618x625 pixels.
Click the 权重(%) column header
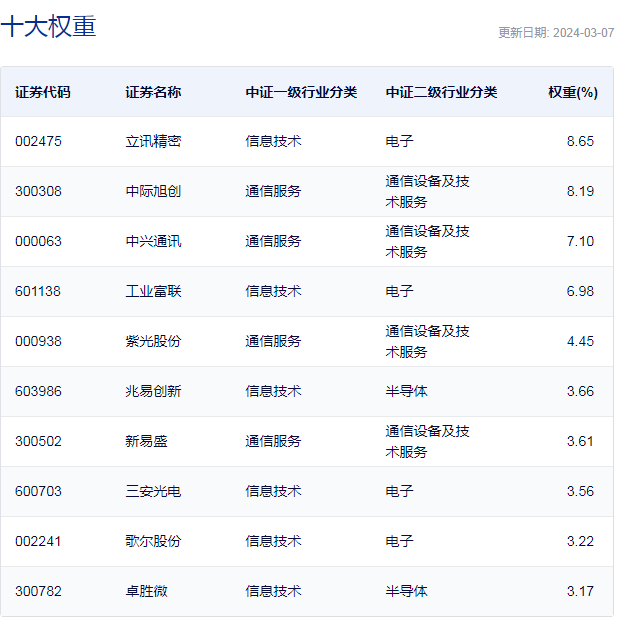point(573,92)
